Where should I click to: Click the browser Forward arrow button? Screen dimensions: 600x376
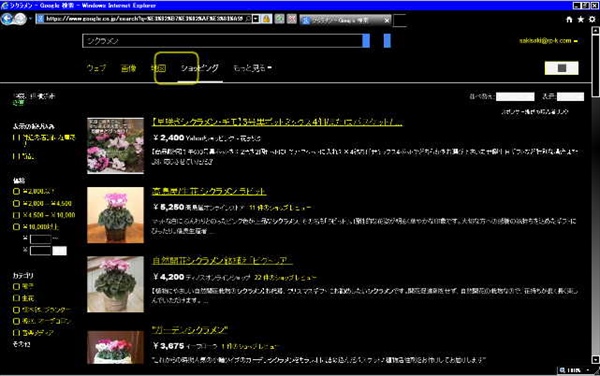pyautogui.click(x=21, y=19)
